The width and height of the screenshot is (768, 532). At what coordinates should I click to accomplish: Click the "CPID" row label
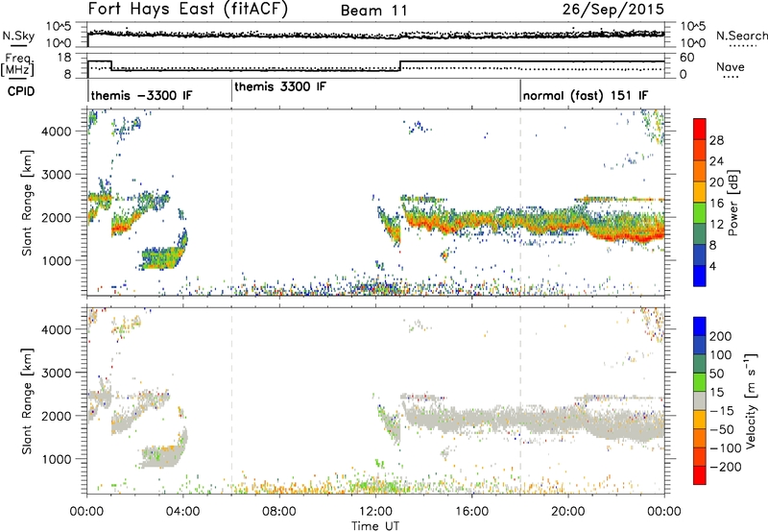coord(21,91)
